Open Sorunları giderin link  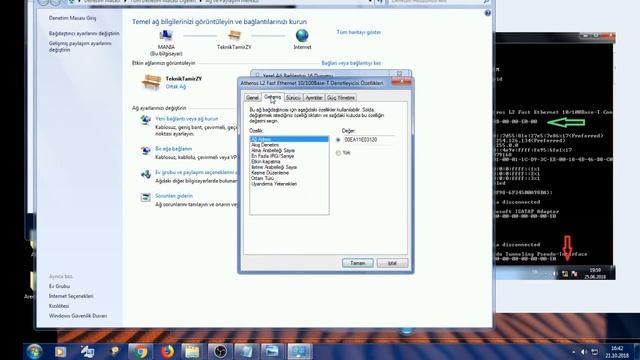click(x=173, y=196)
